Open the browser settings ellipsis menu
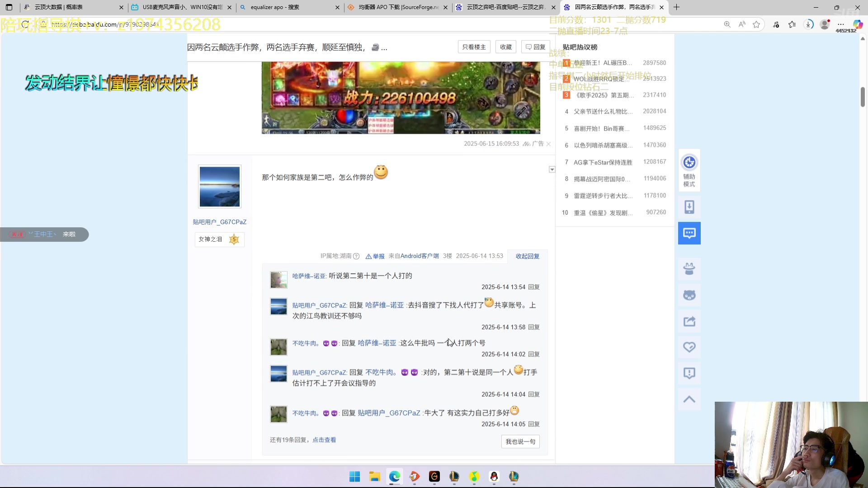Image resolution: width=868 pixels, height=488 pixels. (x=841, y=24)
